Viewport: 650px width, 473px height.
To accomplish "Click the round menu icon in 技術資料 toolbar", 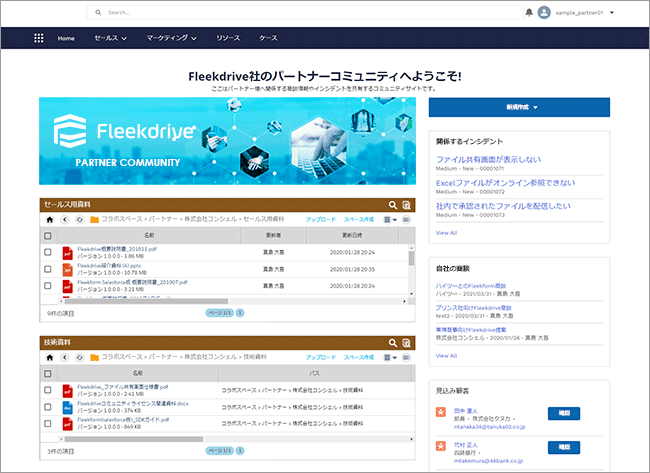I will click(406, 357).
